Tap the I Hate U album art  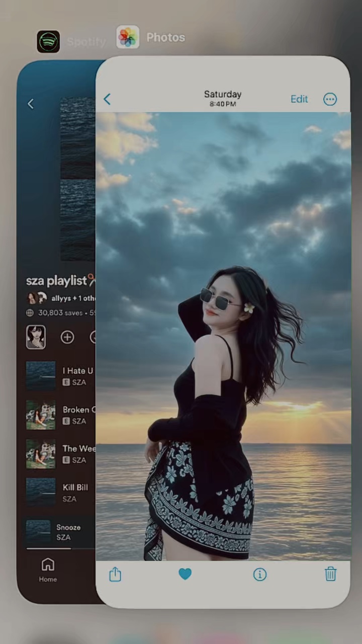[x=41, y=376]
